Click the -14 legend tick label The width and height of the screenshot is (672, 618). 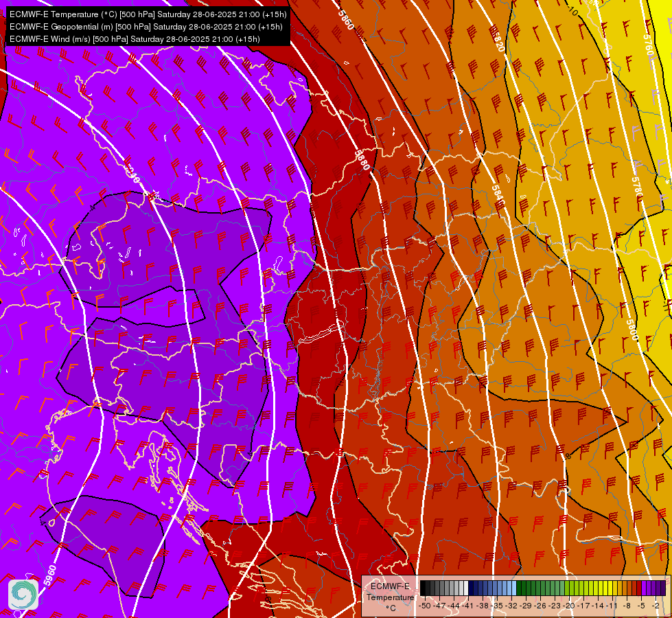click(x=599, y=606)
